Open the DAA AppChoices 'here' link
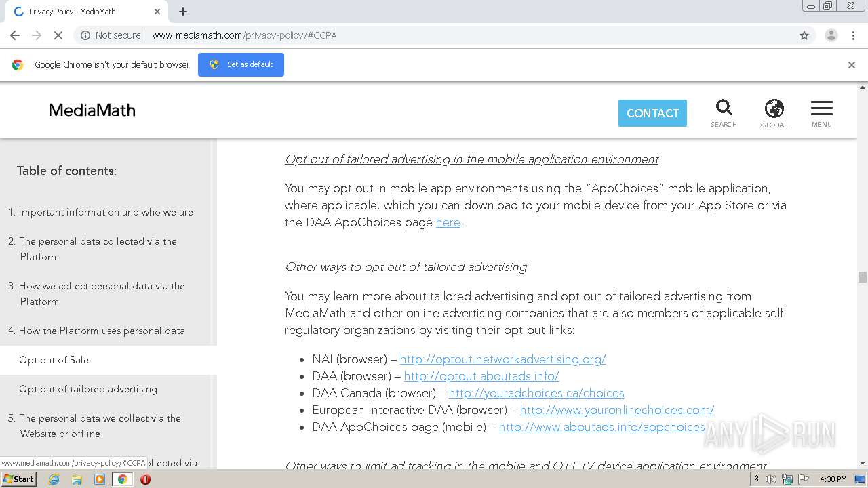This screenshot has height=488, width=868. click(x=448, y=222)
